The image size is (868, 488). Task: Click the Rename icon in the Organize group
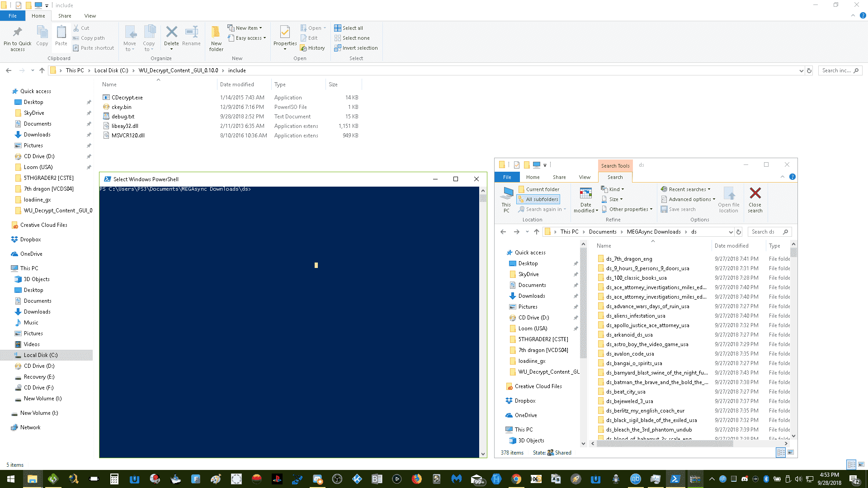point(192,32)
